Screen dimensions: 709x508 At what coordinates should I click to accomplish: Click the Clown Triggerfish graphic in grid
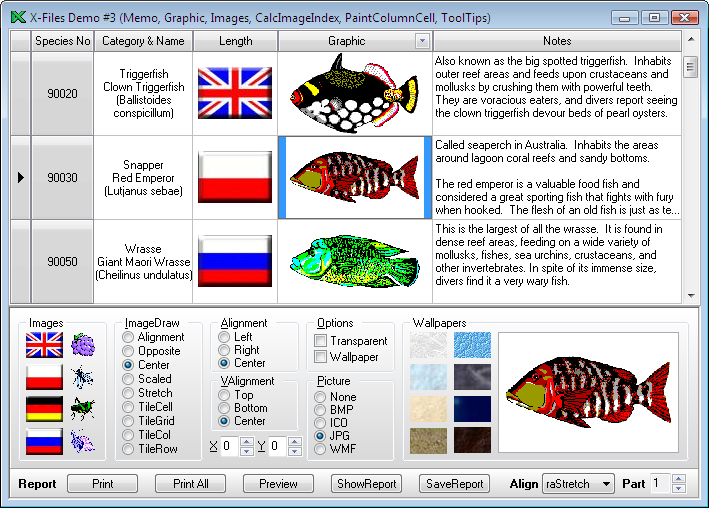coord(355,92)
